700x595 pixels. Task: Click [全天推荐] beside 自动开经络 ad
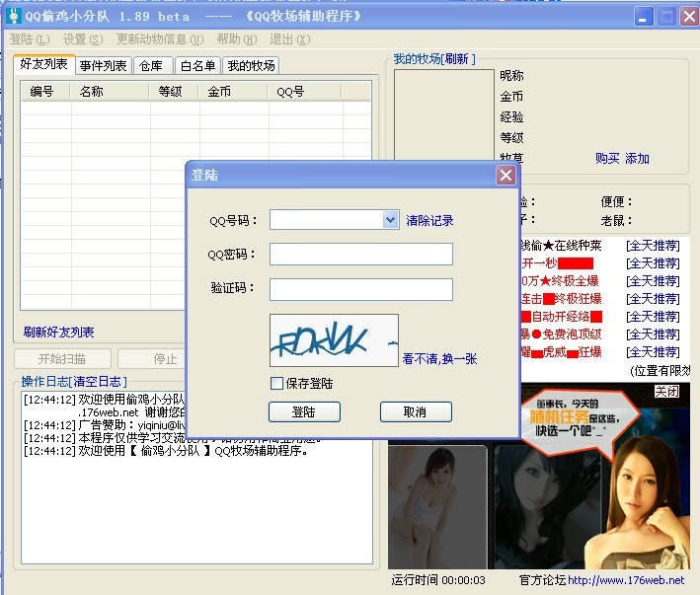click(x=654, y=316)
